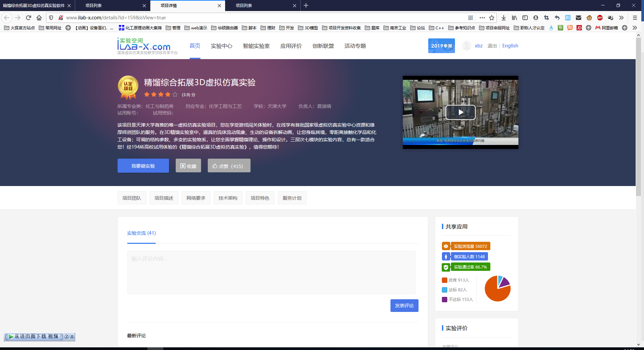Screen dimensions: 644x350
Task: Open the 实验中心 nav item
Action: pyautogui.click(x=221, y=46)
